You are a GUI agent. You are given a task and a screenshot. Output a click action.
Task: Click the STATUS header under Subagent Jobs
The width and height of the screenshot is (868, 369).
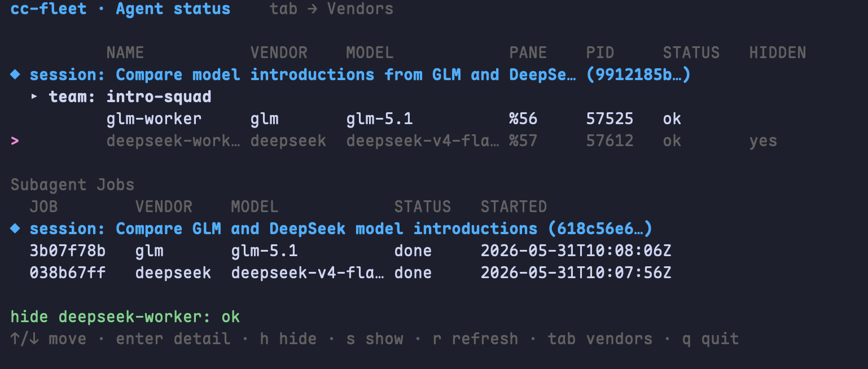423,207
